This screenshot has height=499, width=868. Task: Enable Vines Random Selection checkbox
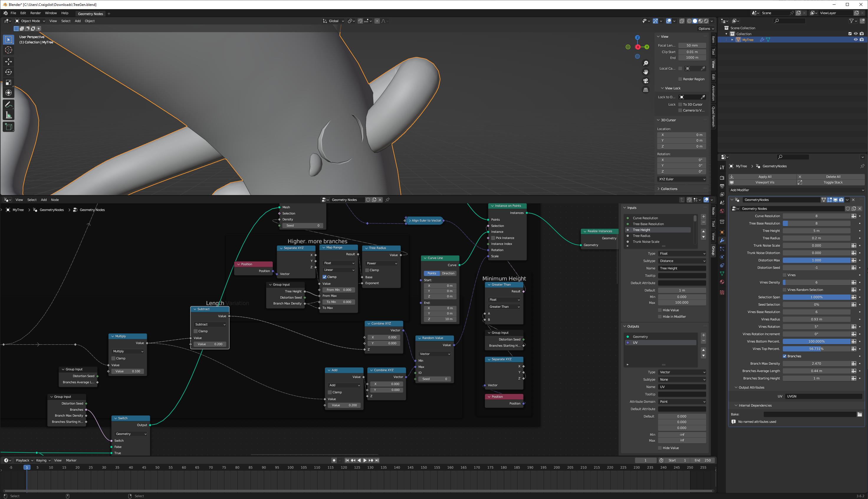785,289
